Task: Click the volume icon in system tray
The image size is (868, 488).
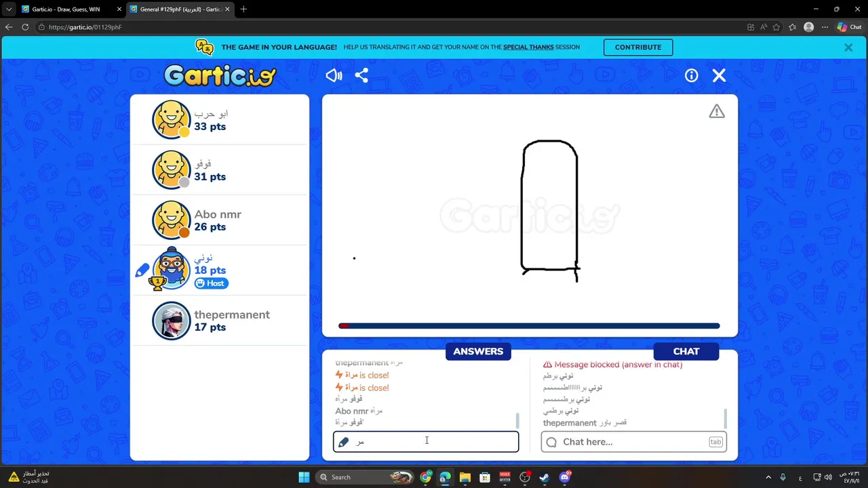Action: coord(828,477)
